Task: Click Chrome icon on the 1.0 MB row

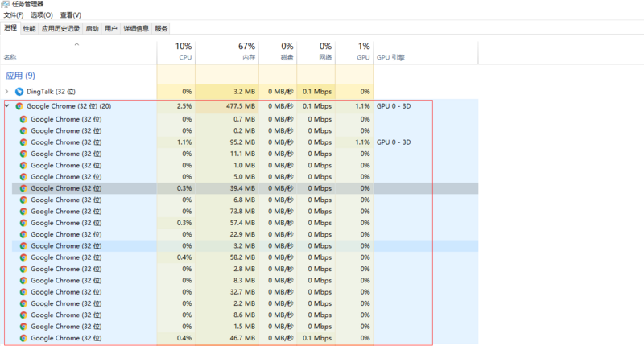Action: [x=23, y=166]
